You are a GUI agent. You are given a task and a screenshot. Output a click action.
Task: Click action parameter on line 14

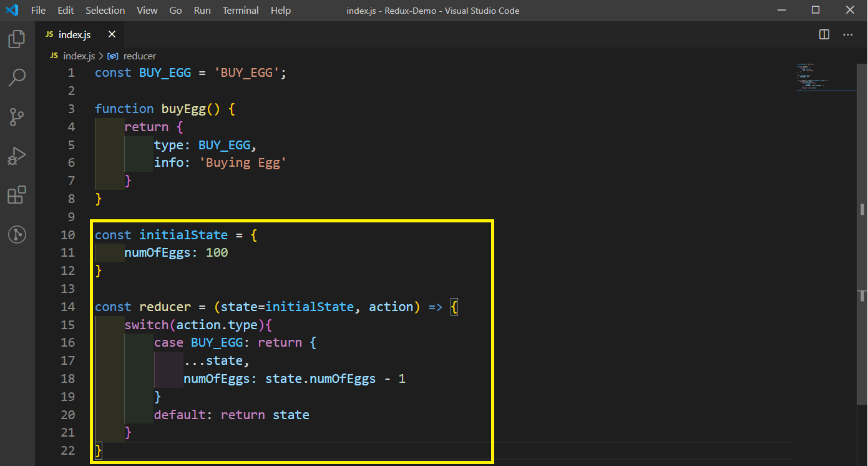point(391,307)
